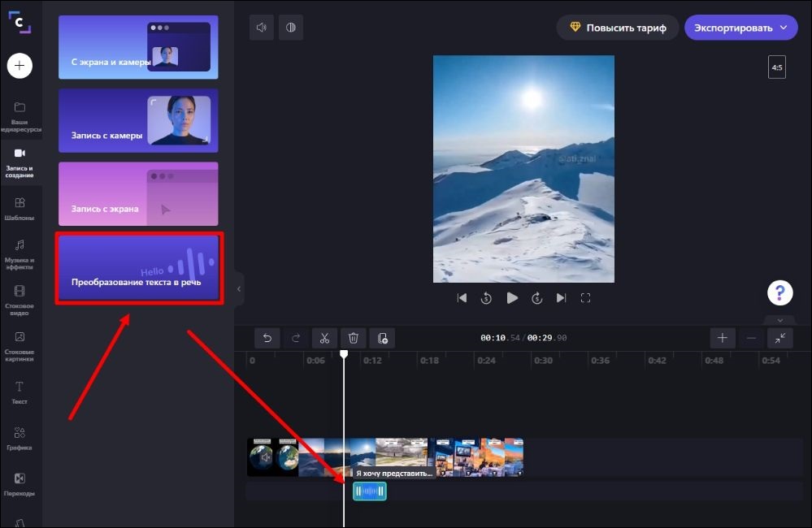Delete the clip using the trash icon
The width and height of the screenshot is (812, 528).
[x=353, y=338]
